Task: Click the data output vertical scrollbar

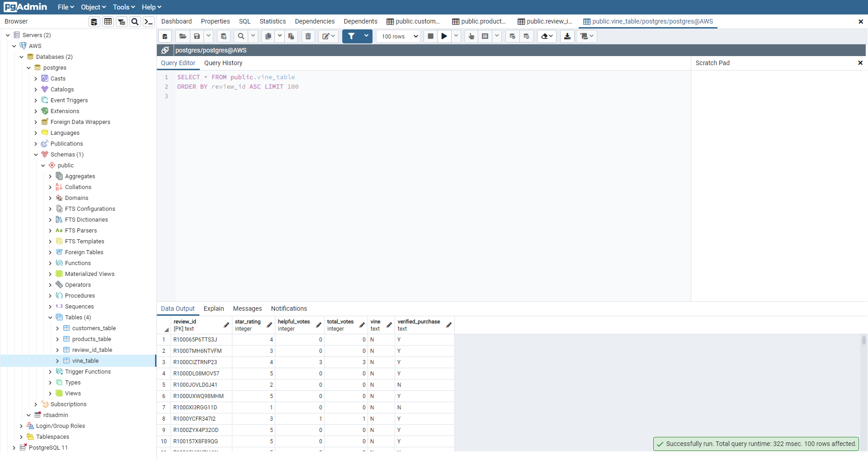Action: tap(863, 340)
